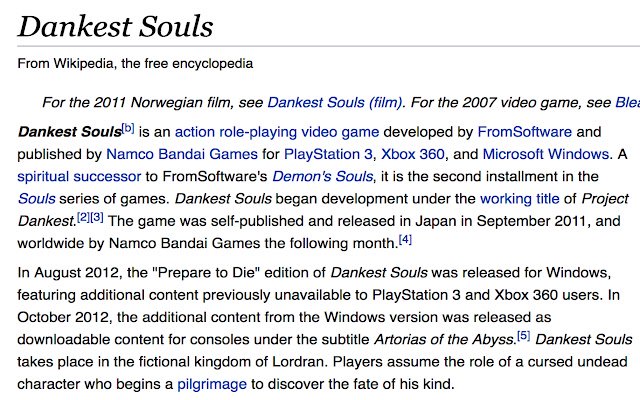Viewport: 640px width, 400px height.
Task: Follow the spiritual successor link
Action: coord(79,176)
